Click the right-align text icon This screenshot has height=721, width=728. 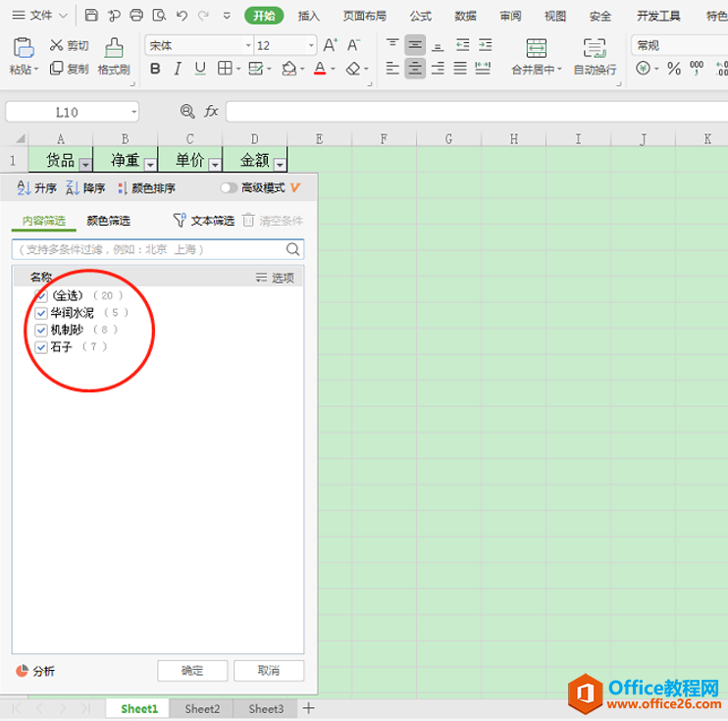pos(438,69)
